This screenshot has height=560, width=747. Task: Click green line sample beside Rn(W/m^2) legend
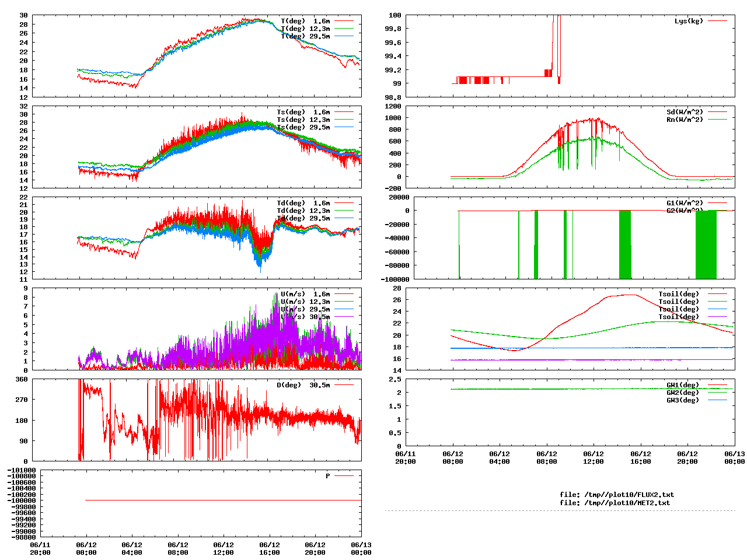[x=718, y=120]
